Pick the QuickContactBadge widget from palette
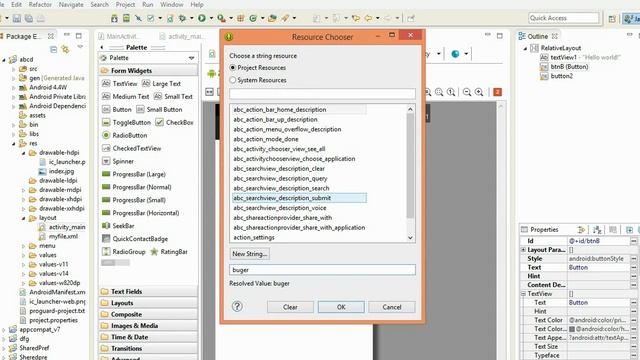640x360 pixels. coord(135,239)
